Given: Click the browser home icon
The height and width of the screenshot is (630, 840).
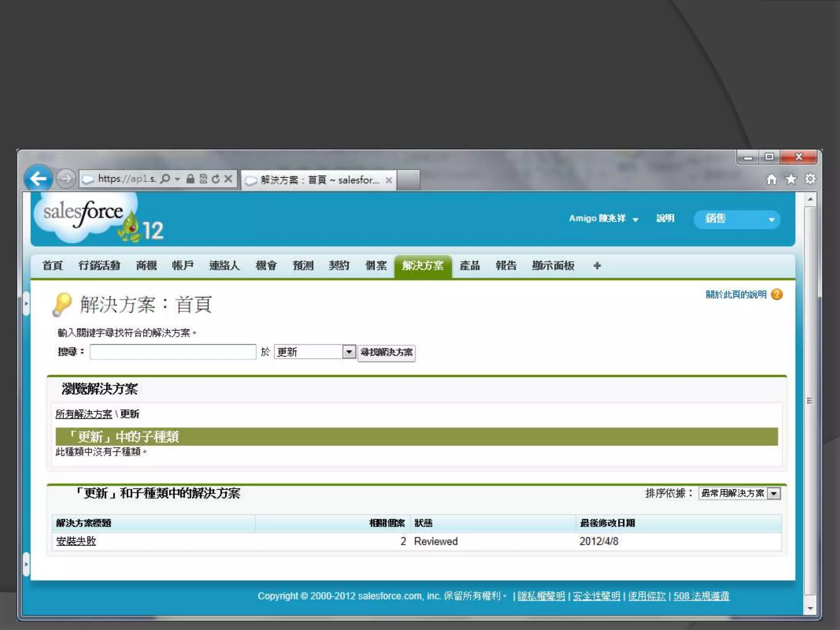Looking at the screenshot, I should click(772, 179).
